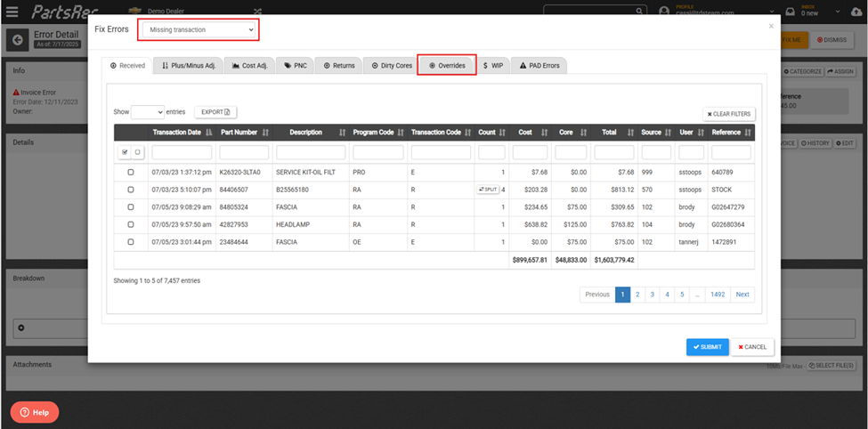Click the cloud upload icon
Viewport: 868px width, 429px height.
(x=856, y=11)
